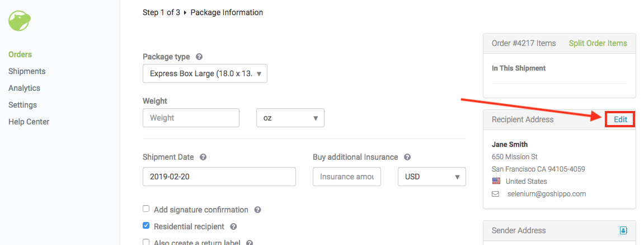Click the Split Order Items link

tap(598, 43)
